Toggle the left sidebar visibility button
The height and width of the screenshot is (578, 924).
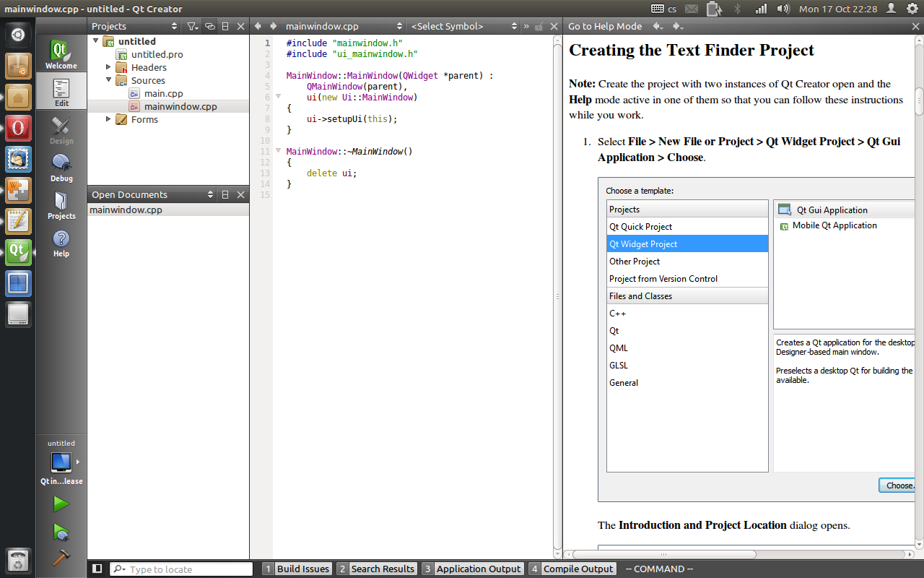tap(97, 569)
